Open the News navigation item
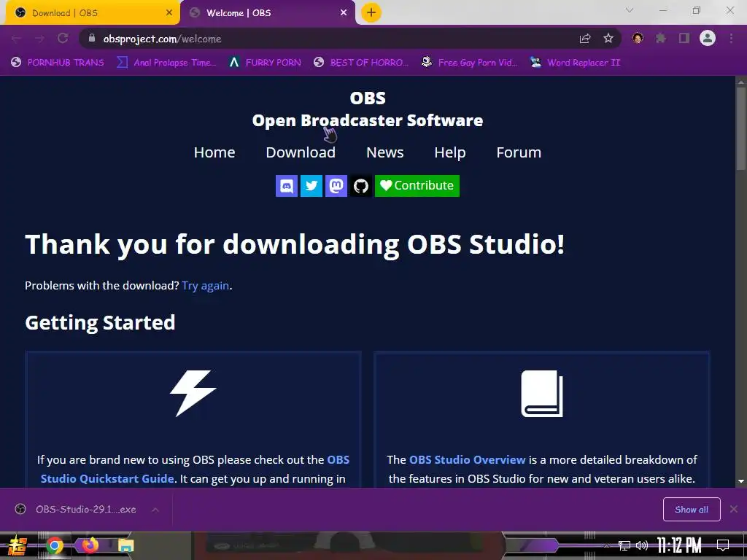 click(x=385, y=152)
